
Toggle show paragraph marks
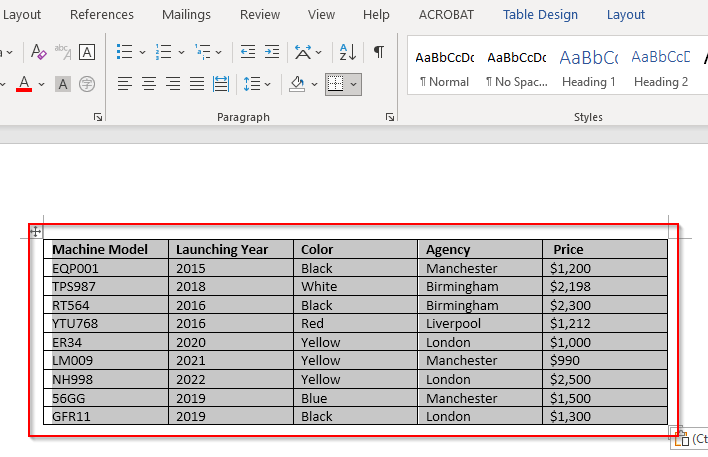[x=379, y=52]
